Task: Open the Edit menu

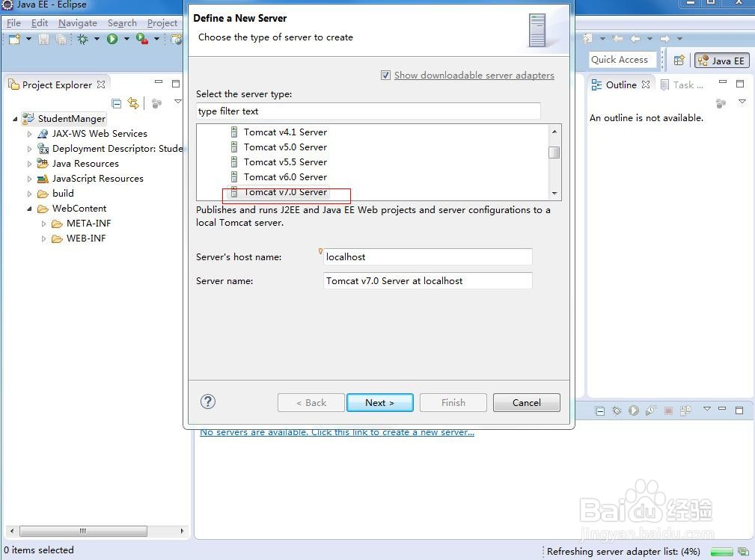Action: (x=40, y=22)
